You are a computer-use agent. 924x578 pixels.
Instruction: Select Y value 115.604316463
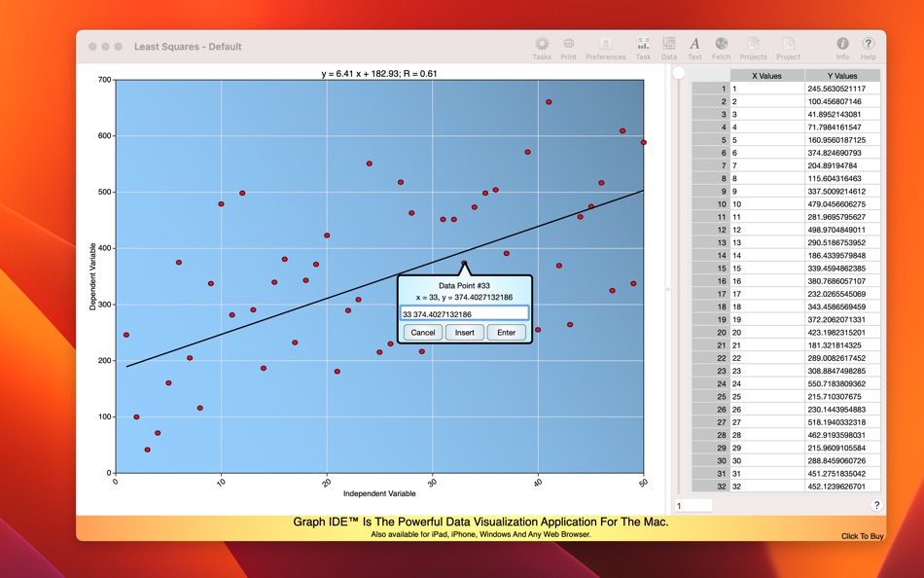click(x=842, y=178)
